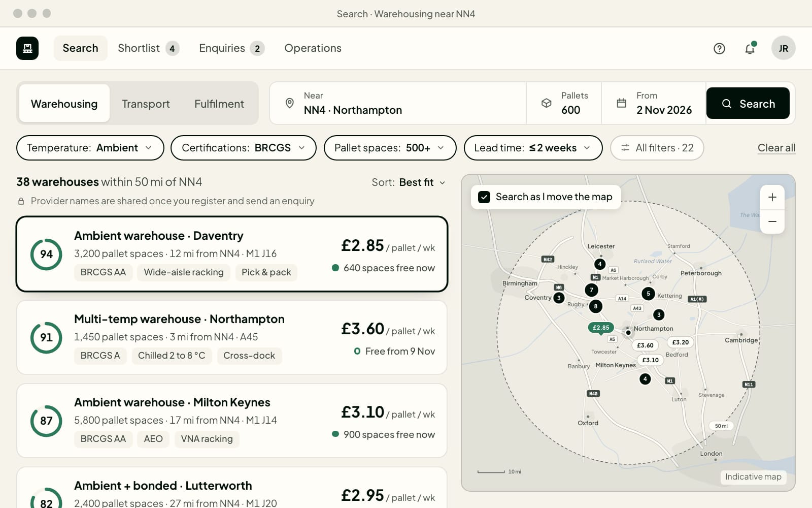The height and width of the screenshot is (508, 812).
Task: Click the location pin icon near NN4
Action: tap(290, 103)
